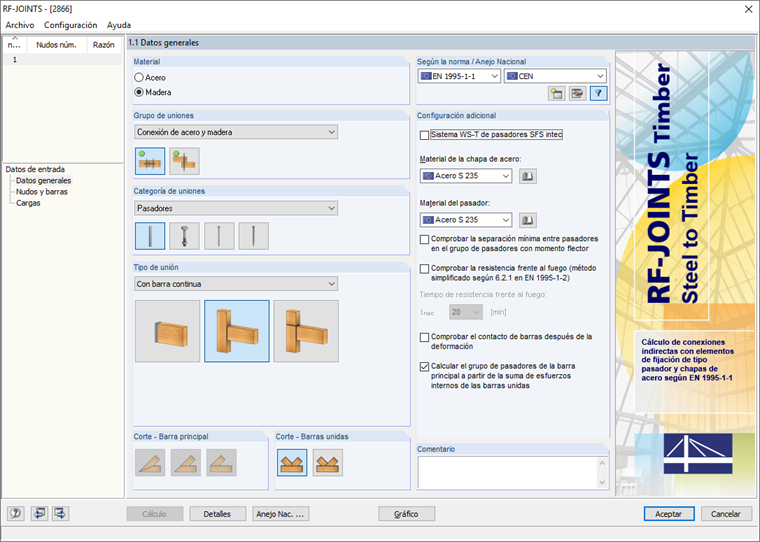Open dowel material Acero S 235 dropdown
The image size is (760, 542).
(x=466, y=220)
